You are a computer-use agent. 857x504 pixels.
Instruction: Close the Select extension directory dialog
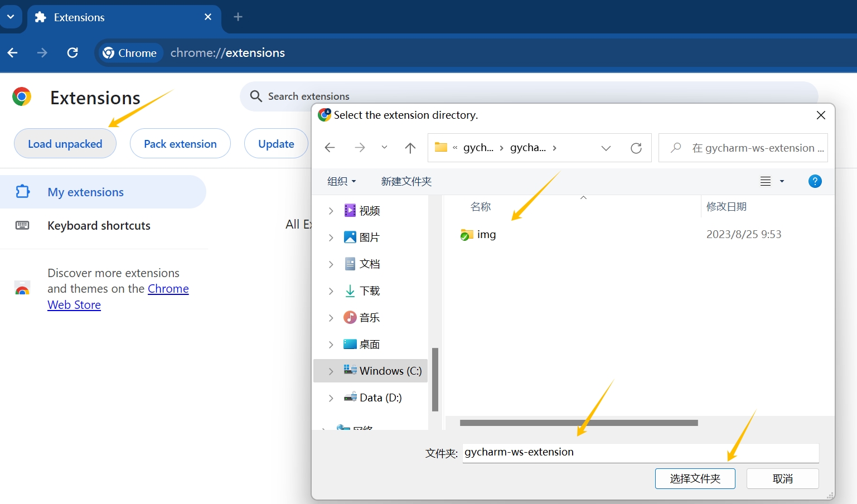(821, 115)
